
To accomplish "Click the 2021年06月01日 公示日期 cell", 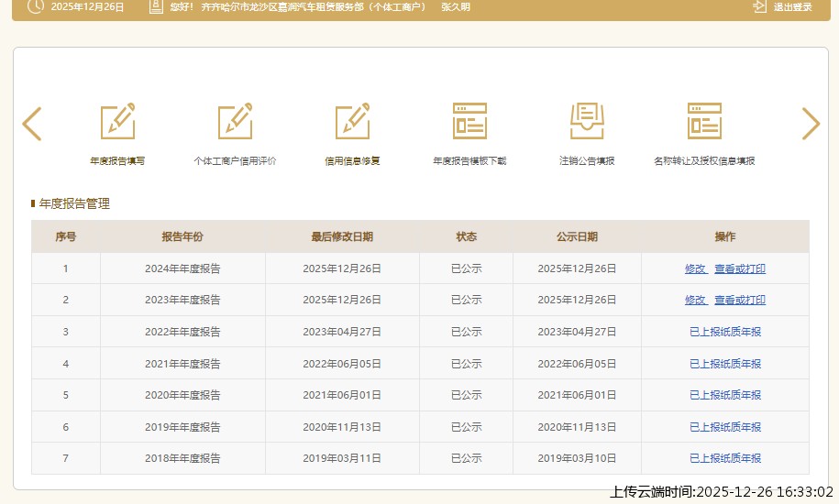I will pos(577,395).
